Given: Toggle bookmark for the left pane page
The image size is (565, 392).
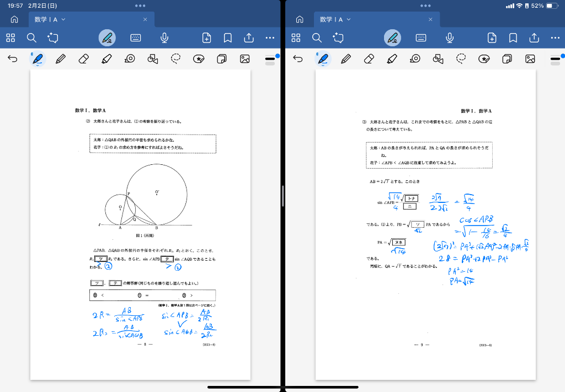Looking at the screenshot, I should (x=227, y=38).
